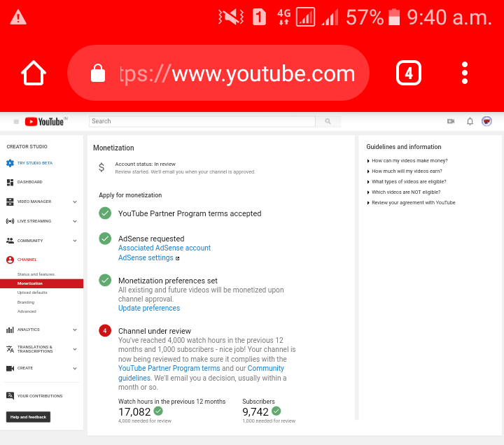This screenshot has height=445, width=504.
Task: Open Branding submenu item
Action: 26,302
